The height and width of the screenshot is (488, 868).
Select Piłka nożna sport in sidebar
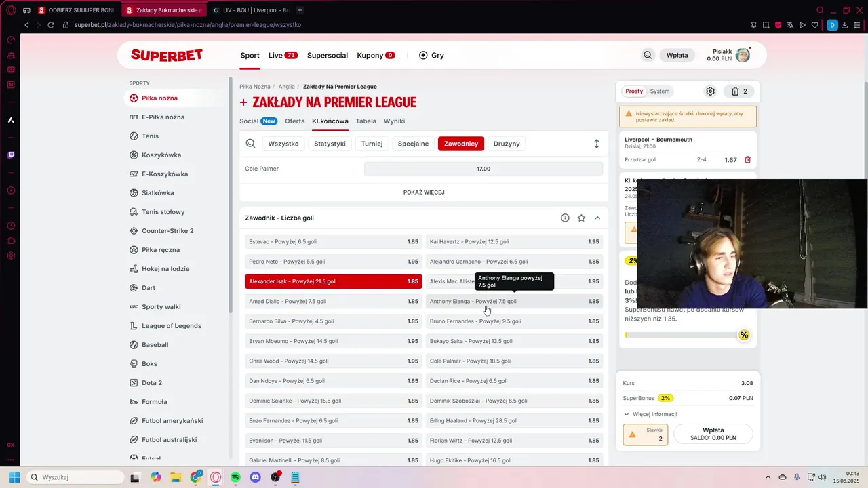175,98
